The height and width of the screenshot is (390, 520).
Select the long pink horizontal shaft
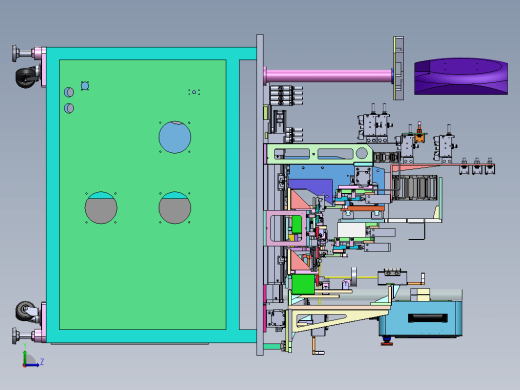(x=329, y=76)
